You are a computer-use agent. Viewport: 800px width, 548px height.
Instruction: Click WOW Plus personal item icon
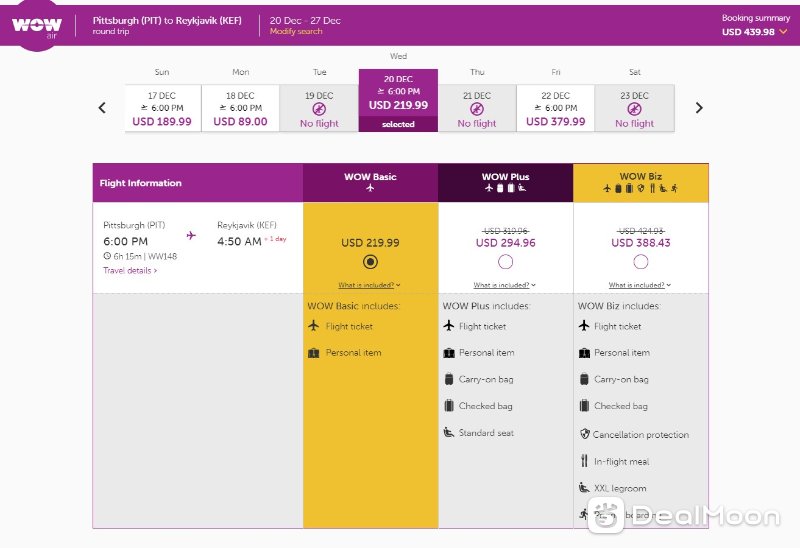tap(449, 353)
